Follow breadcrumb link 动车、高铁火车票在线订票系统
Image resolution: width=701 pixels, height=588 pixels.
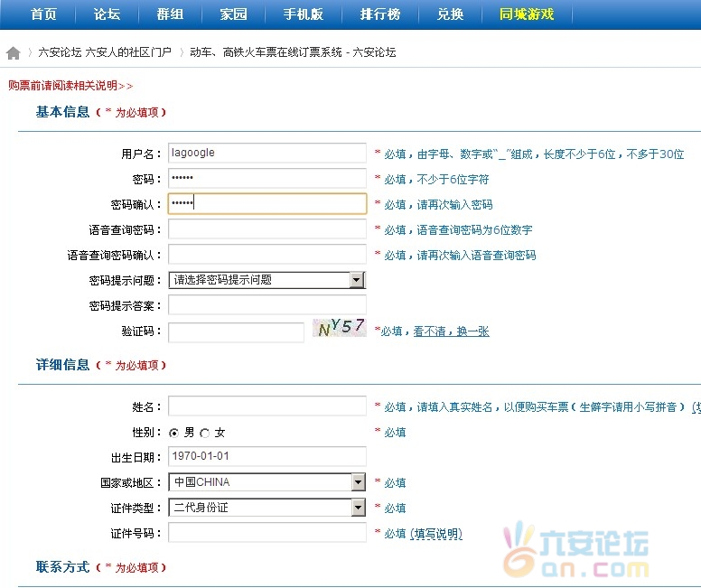pyautogui.click(x=266, y=52)
